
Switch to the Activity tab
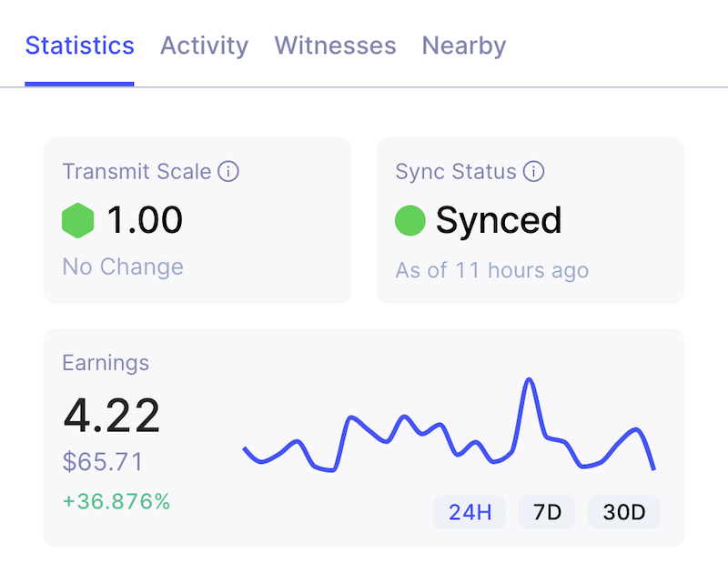click(204, 45)
